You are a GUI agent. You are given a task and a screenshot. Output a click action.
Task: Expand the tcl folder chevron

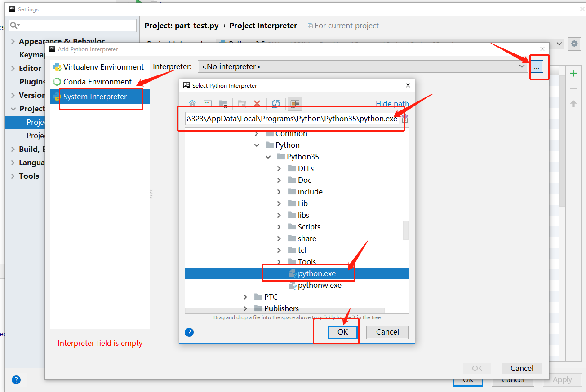click(279, 250)
